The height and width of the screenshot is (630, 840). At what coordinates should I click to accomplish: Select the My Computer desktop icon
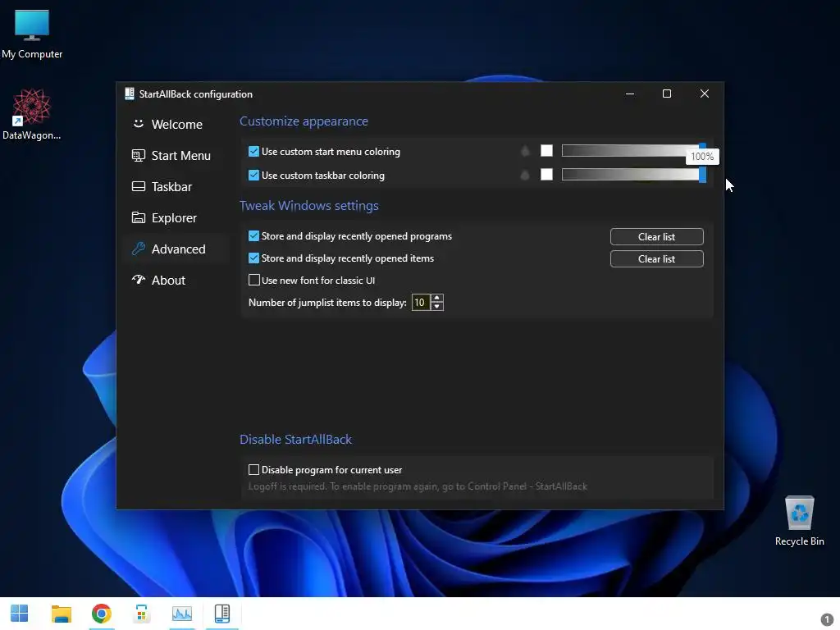pos(32,34)
